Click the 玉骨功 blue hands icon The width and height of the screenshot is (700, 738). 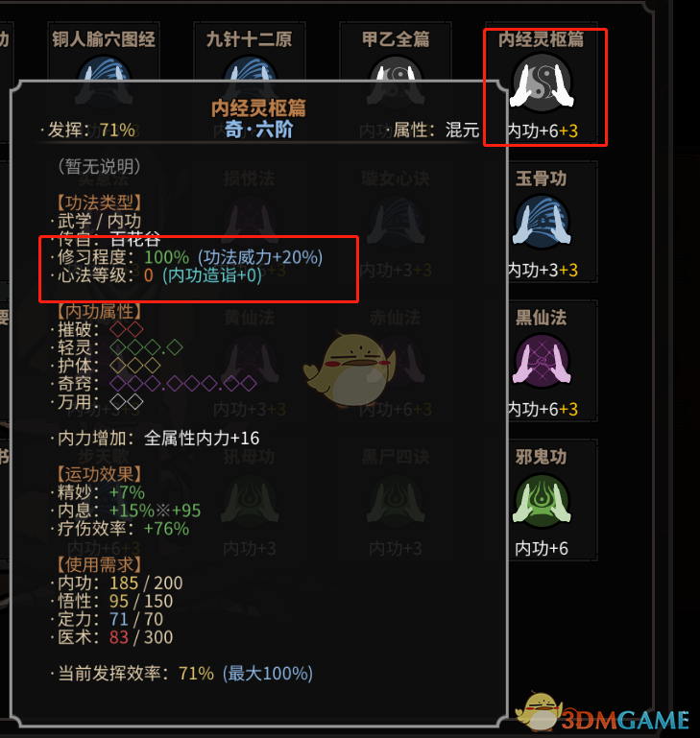point(542,222)
